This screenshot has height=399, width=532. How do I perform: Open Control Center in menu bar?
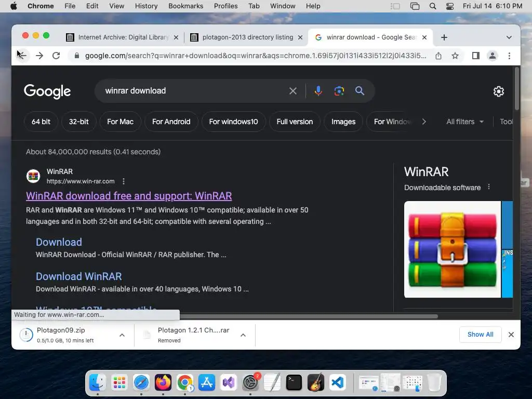point(450,6)
